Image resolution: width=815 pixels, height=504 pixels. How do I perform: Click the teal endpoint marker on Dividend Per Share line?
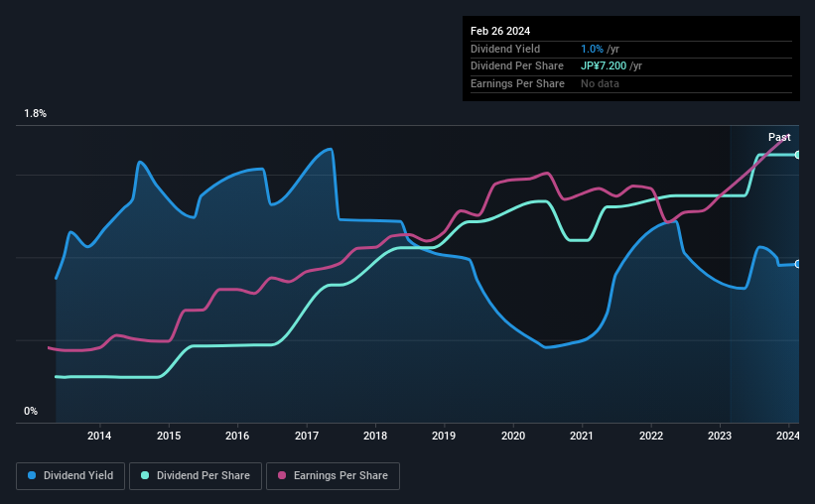(x=798, y=155)
